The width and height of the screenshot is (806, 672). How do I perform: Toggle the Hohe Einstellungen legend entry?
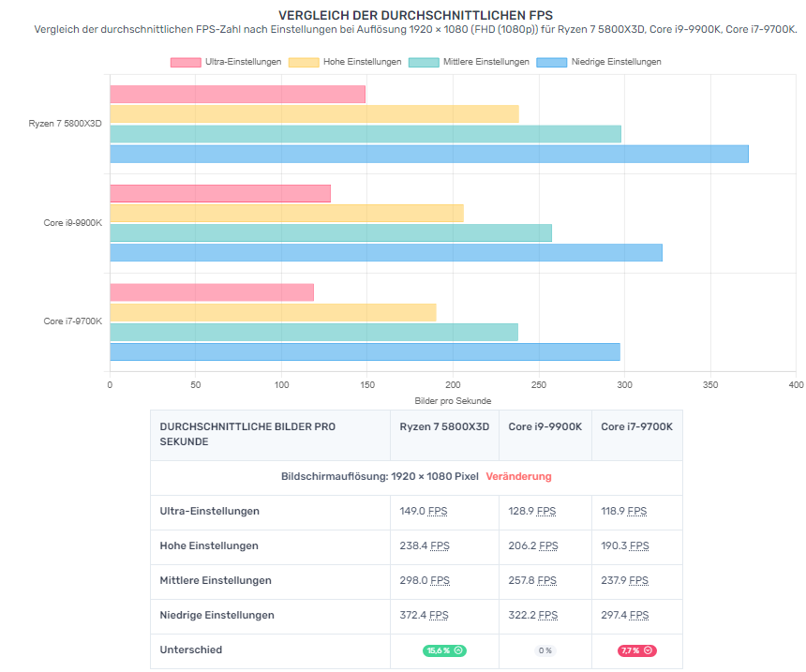click(345, 62)
